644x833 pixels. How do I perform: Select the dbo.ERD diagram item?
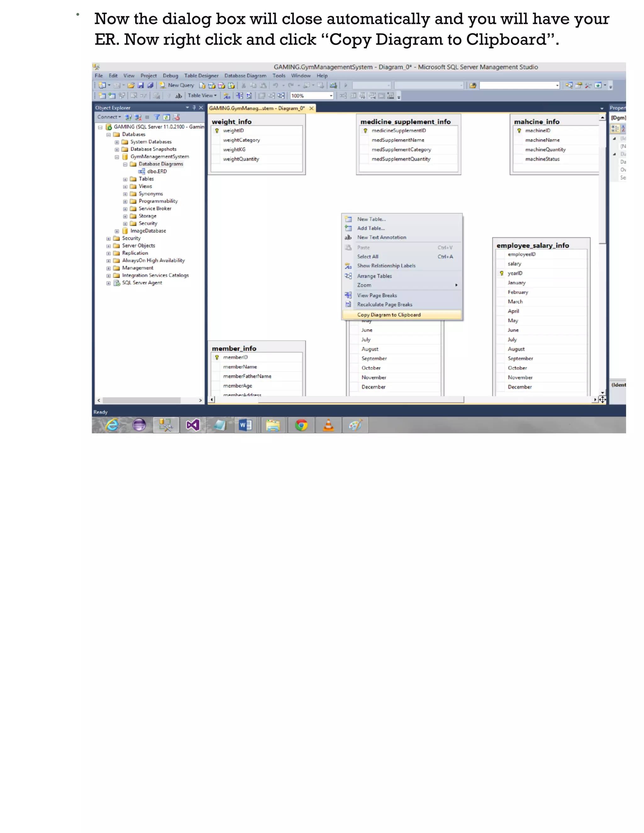coord(156,172)
